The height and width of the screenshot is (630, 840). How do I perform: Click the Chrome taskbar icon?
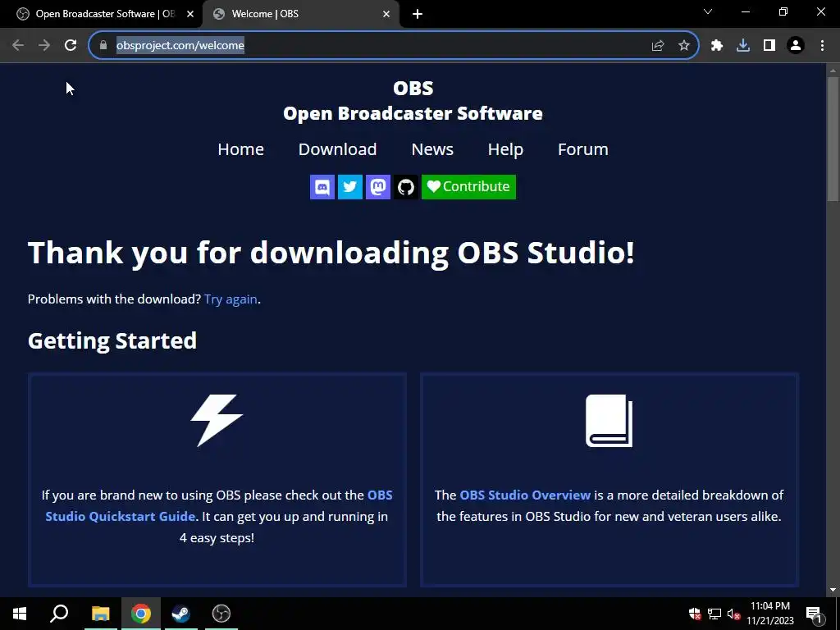click(x=141, y=614)
